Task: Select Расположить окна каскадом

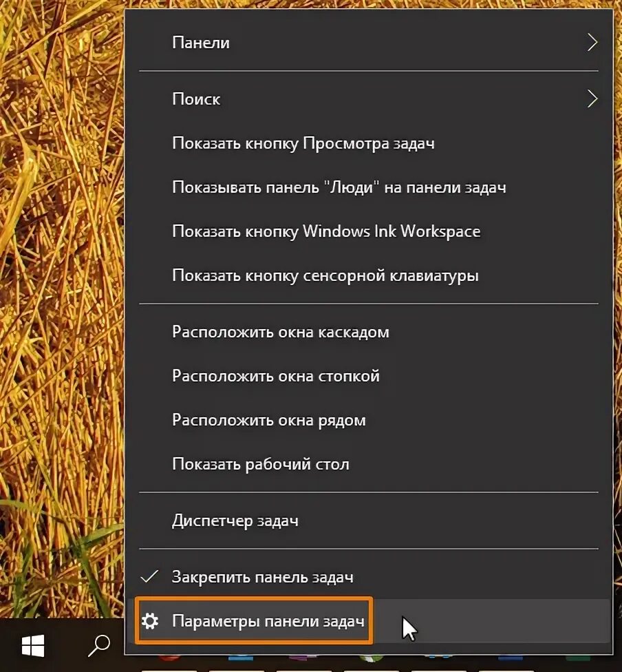Action: (280, 331)
